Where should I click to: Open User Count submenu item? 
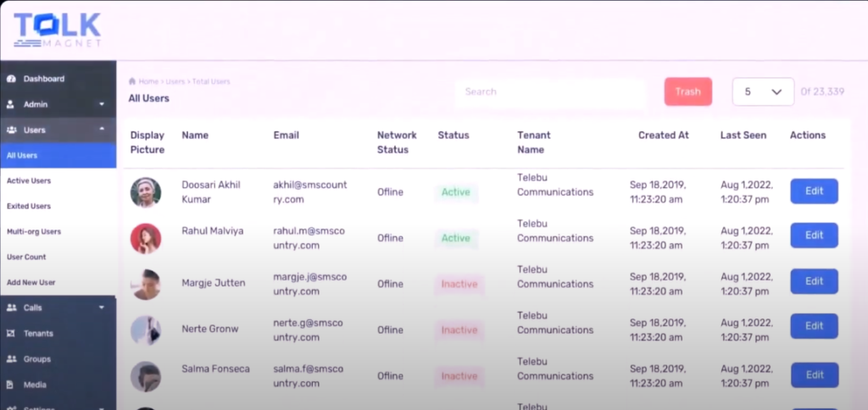(26, 258)
